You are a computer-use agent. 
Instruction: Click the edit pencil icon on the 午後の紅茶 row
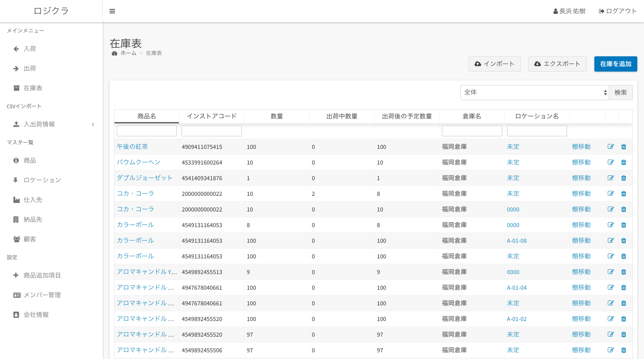(x=611, y=147)
